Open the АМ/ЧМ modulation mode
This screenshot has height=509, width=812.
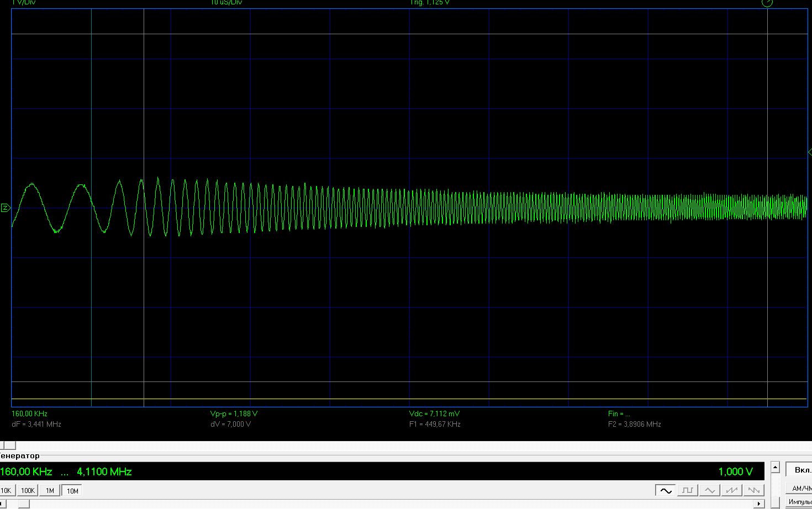point(800,489)
